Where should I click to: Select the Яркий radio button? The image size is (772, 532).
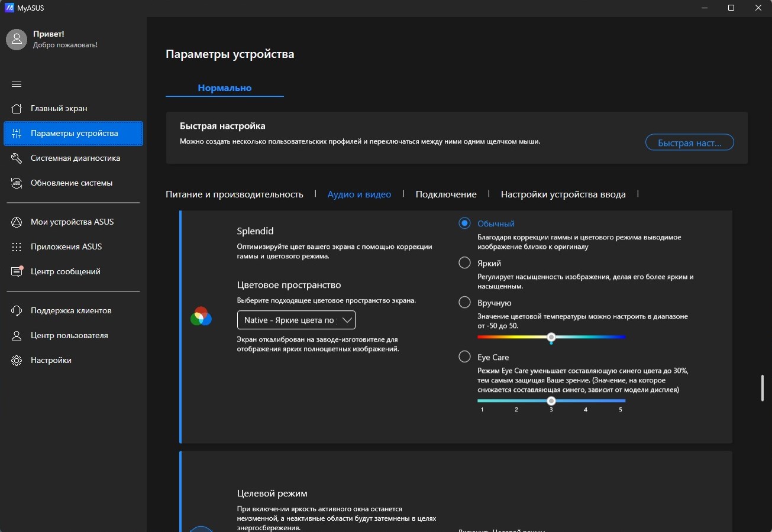point(464,263)
